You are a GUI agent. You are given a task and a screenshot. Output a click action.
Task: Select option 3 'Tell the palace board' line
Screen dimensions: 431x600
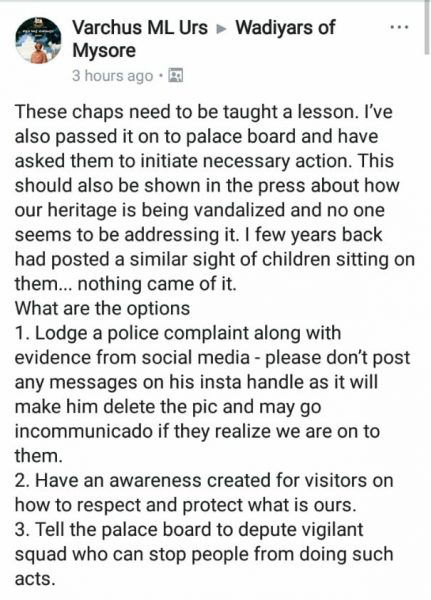(189, 530)
